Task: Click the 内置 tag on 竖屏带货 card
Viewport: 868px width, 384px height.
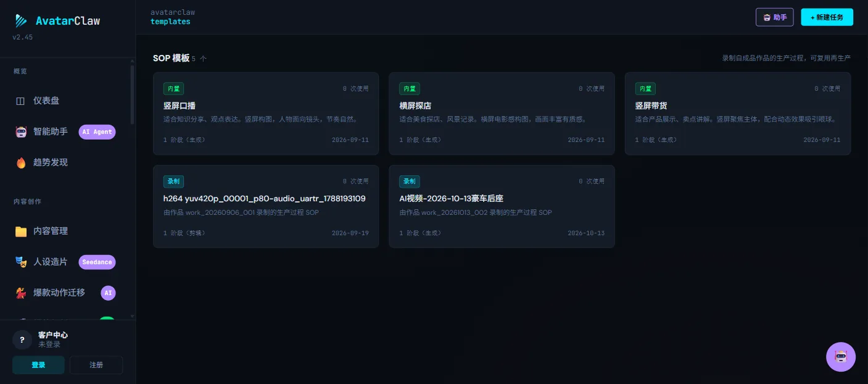Action: pos(645,89)
